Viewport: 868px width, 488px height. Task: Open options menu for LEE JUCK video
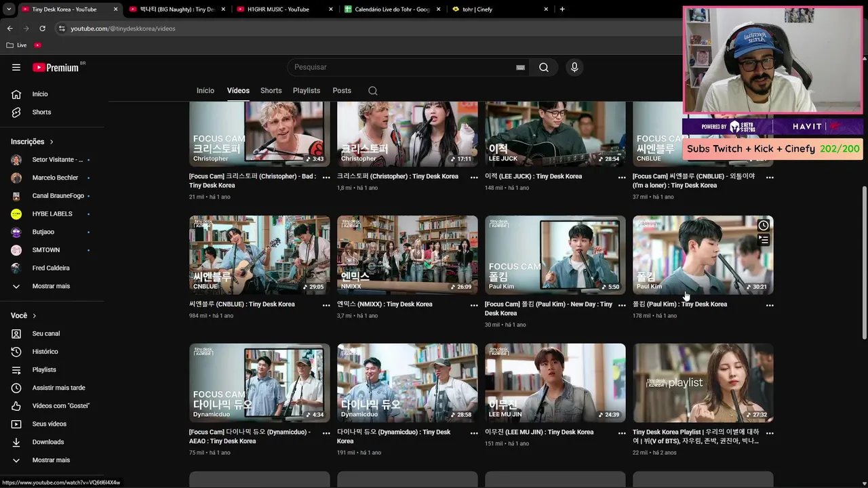(622, 178)
